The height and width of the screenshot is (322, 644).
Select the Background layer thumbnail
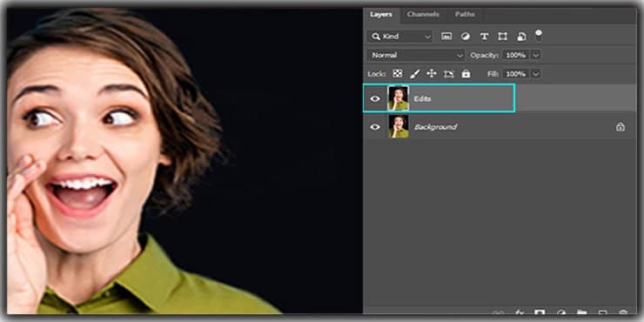399,126
